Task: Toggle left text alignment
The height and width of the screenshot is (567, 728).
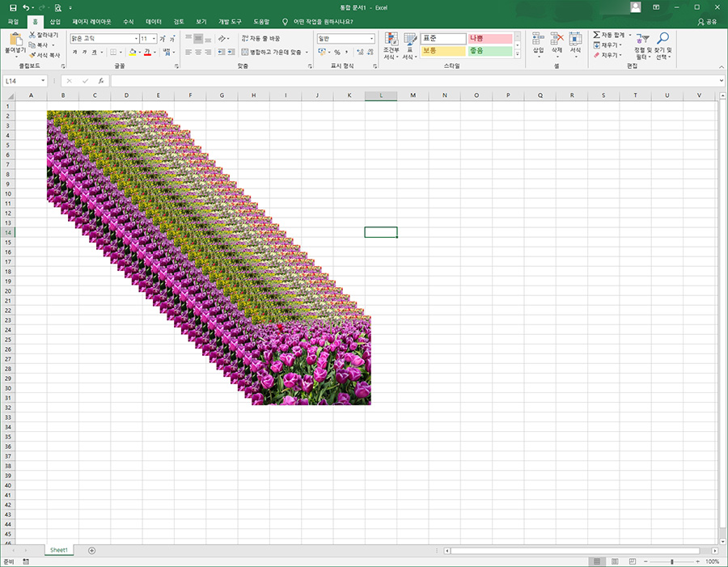Action: (x=188, y=52)
